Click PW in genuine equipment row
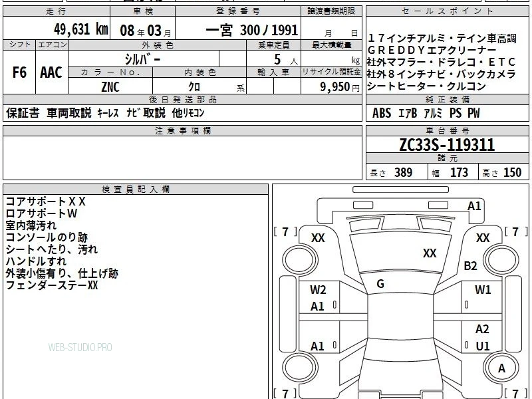The image size is (532, 399). [473, 113]
